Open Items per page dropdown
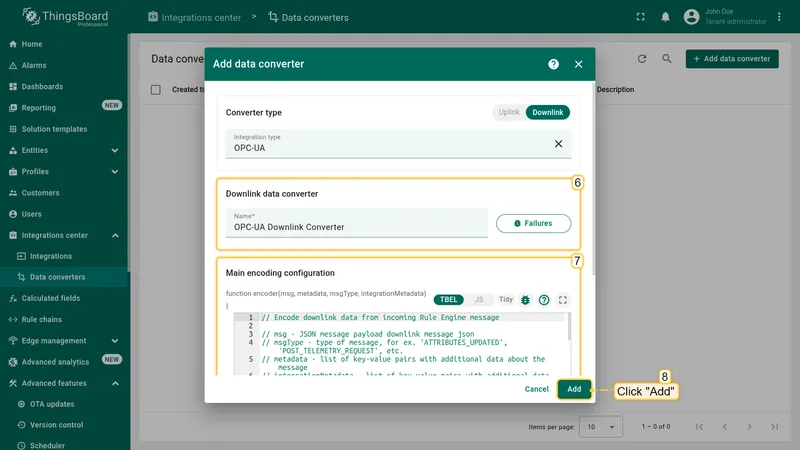Image resolution: width=800 pixels, height=450 pixels. coord(601,427)
